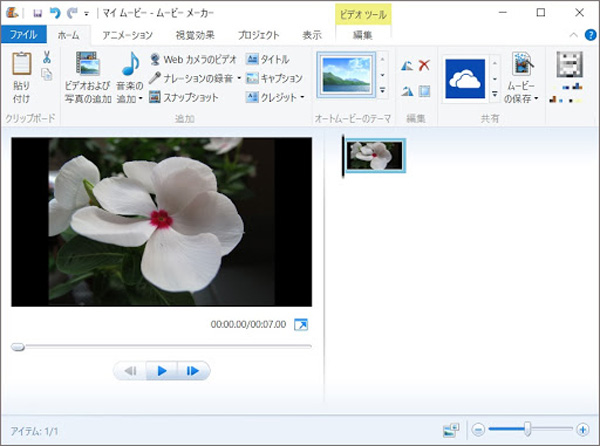Remove the selected clip with red X
The image size is (600, 446).
click(424, 65)
